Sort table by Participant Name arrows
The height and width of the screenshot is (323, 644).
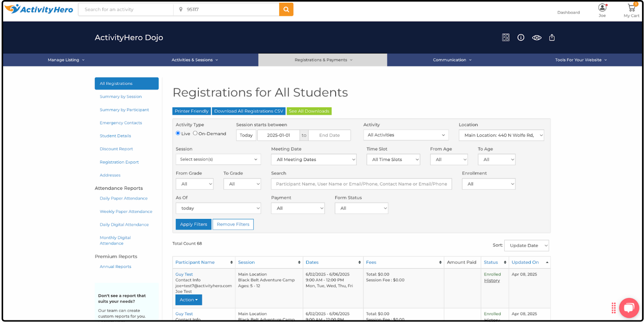point(231,262)
